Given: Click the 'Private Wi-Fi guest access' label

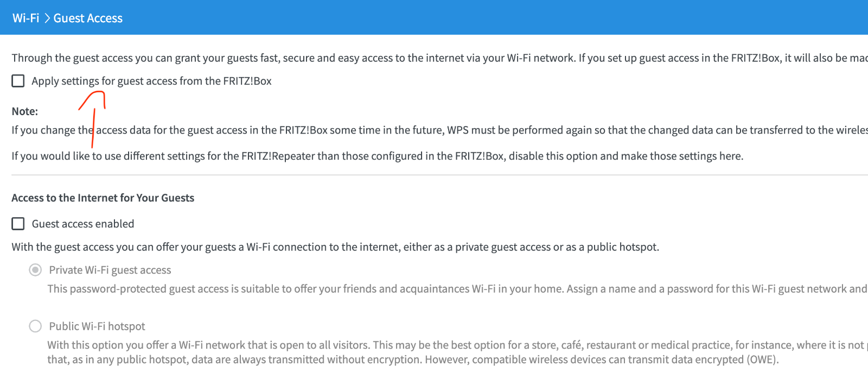Looking at the screenshot, I should click(110, 270).
